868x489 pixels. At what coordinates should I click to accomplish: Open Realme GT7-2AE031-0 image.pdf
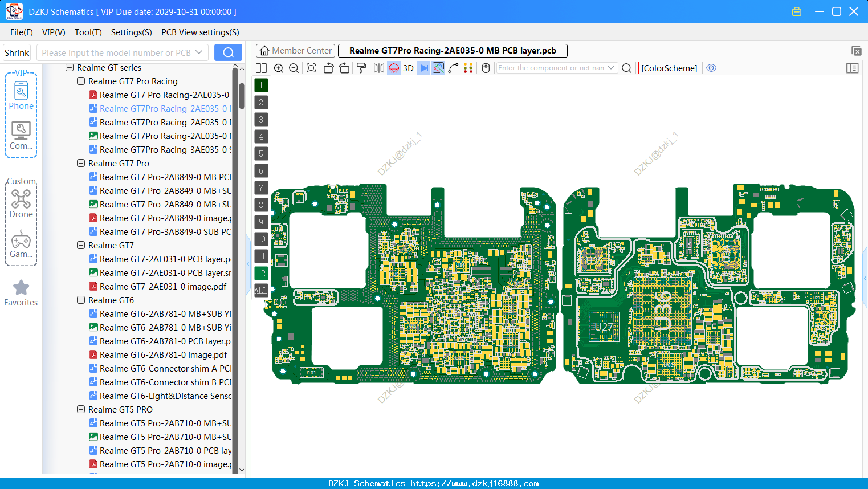157,287
